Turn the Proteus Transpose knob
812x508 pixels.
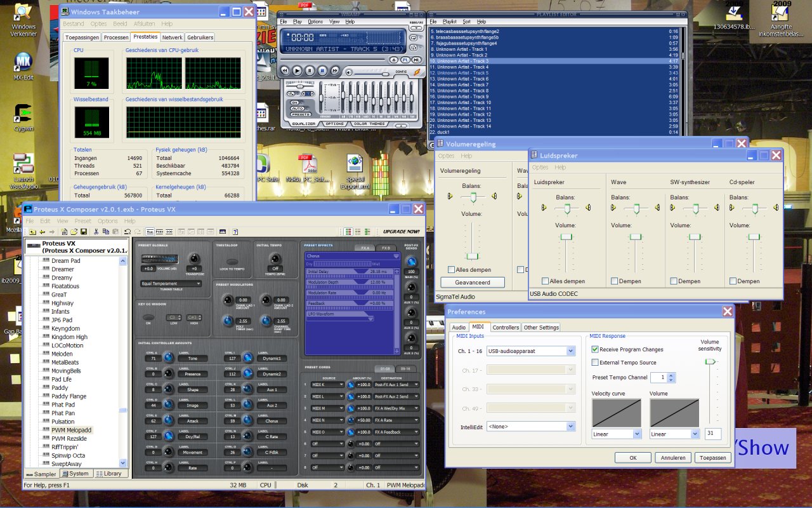[194, 259]
